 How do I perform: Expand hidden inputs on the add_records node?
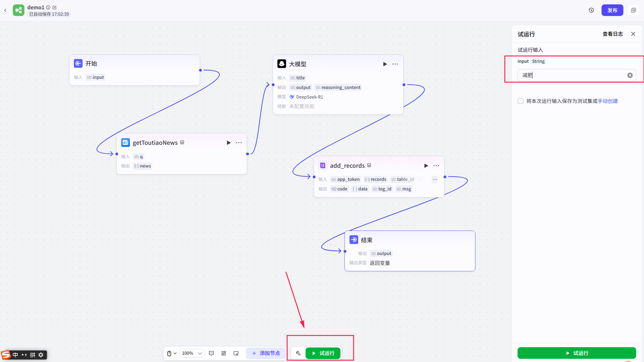click(434, 179)
